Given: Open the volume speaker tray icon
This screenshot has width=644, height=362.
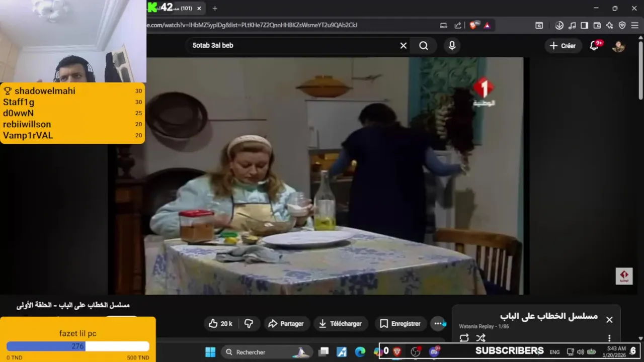Looking at the screenshot, I should (580, 352).
